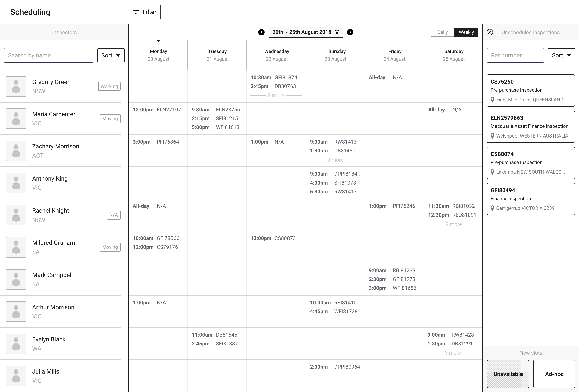This screenshot has width=579, height=392.
Task: Switch to Daily view
Action: [x=442, y=32]
